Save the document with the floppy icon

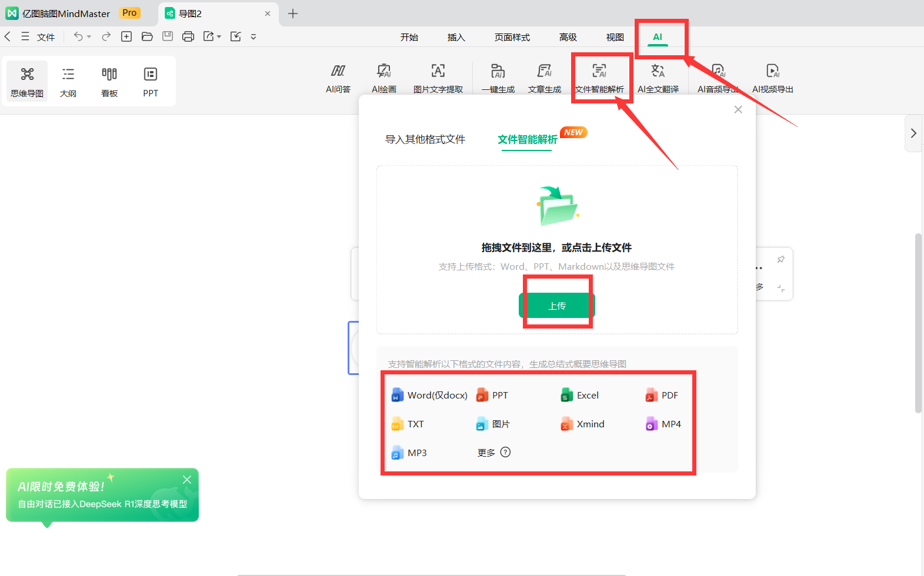[x=168, y=36]
